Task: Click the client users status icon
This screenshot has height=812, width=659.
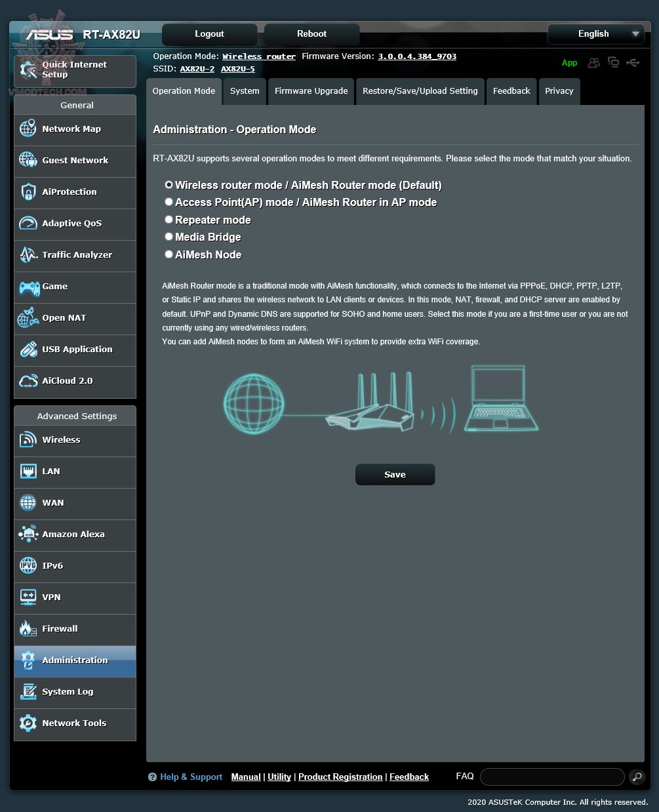Action: coord(593,62)
